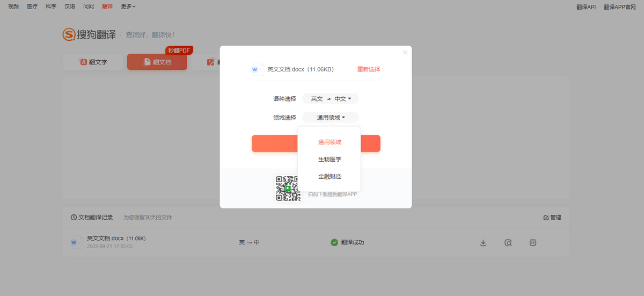
Task: Download the translated 英文文档.docx
Action: [x=483, y=243]
